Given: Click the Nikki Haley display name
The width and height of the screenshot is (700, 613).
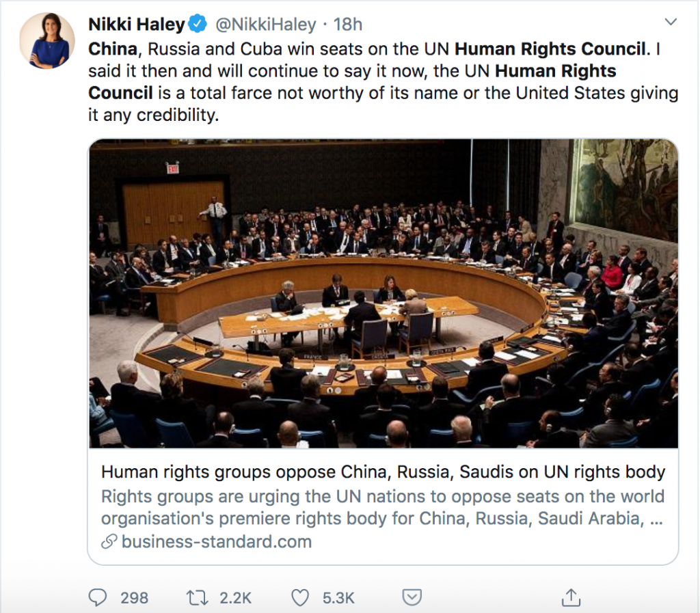Looking at the screenshot, I should click(137, 24).
